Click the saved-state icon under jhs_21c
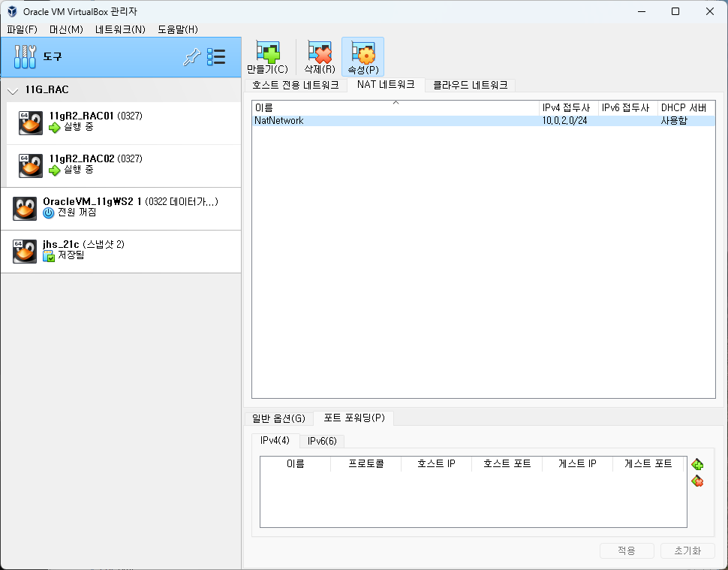Screen dimensions: 728x570 point(48,255)
